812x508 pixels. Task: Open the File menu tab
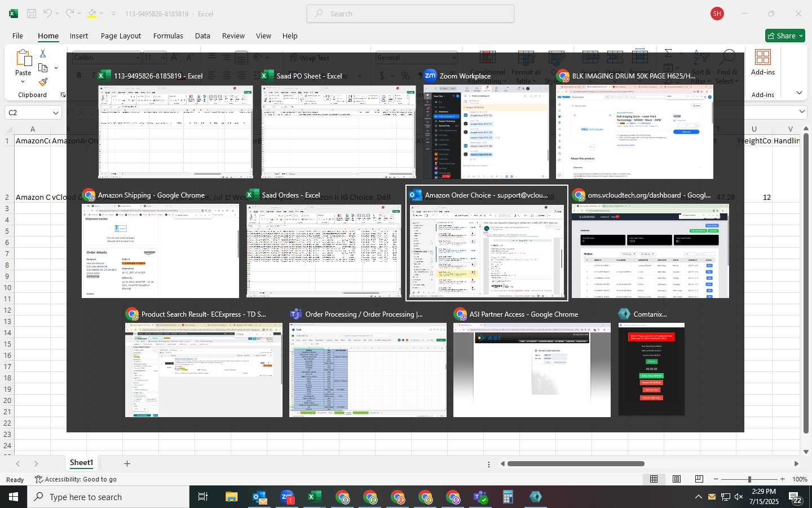pyautogui.click(x=17, y=36)
